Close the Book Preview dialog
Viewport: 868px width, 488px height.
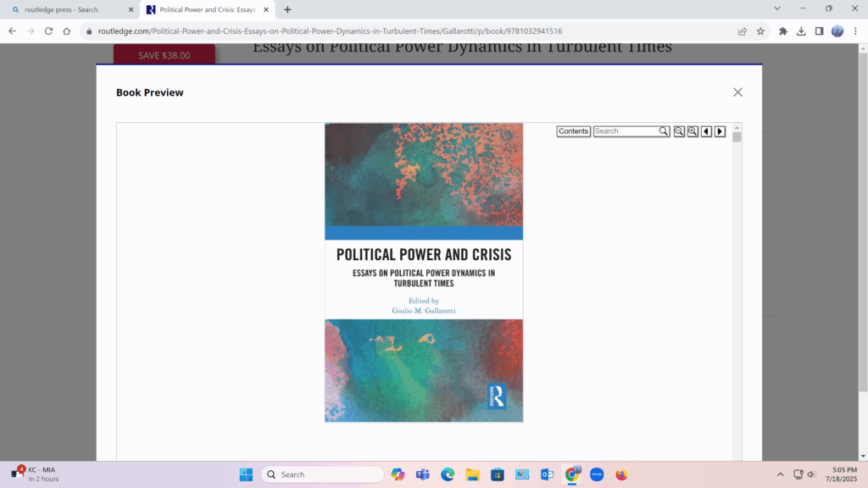point(737,92)
